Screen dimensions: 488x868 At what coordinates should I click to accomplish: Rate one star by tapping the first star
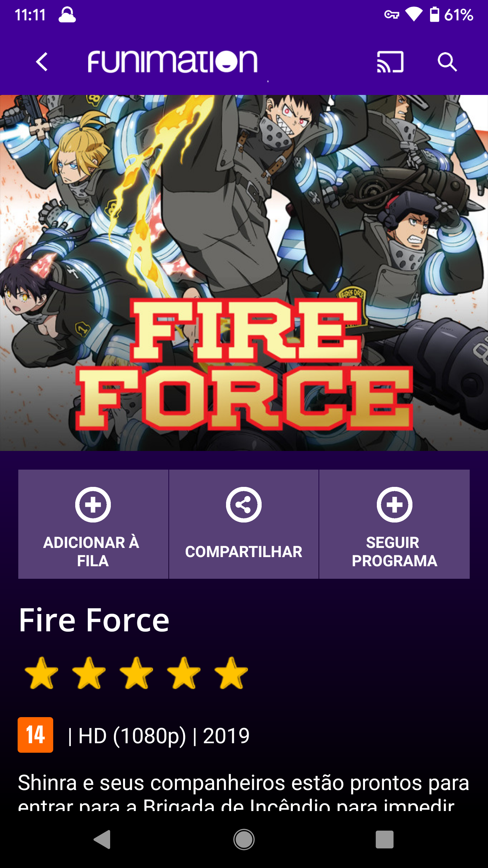(x=42, y=673)
